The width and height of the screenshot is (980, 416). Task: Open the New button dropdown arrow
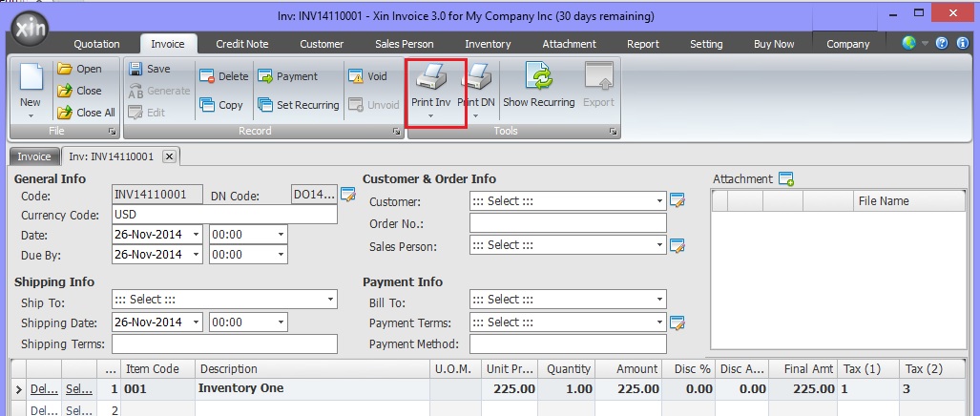click(31, 116)
